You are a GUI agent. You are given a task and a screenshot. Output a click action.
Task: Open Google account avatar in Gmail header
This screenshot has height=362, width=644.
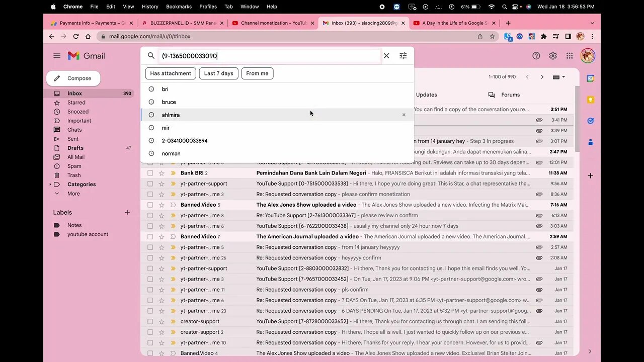[x=587, y=56]
